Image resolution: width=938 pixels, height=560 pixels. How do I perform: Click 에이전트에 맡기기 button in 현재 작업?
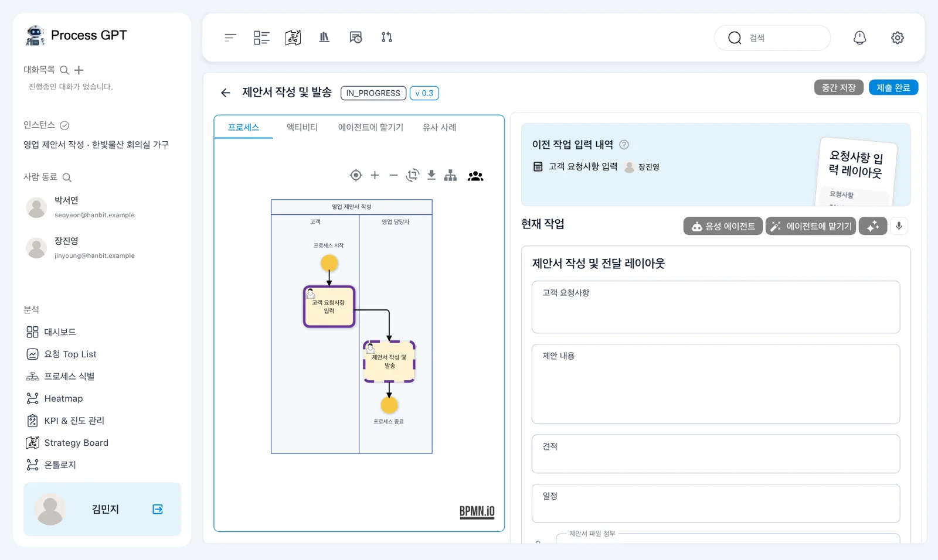tap(811, 226)
